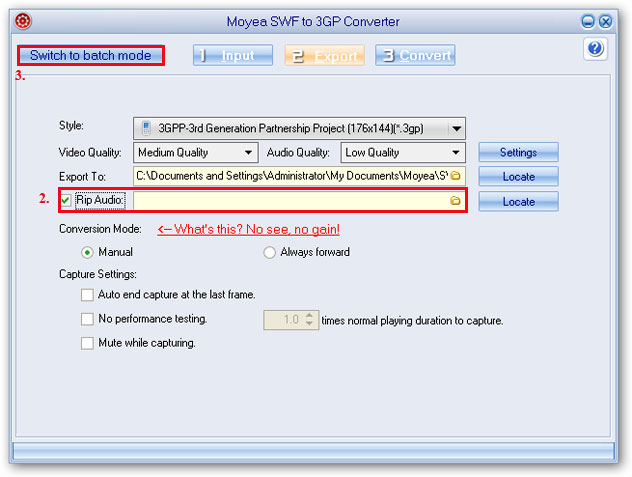Select Always forward conversion mode

pos(269,253)
